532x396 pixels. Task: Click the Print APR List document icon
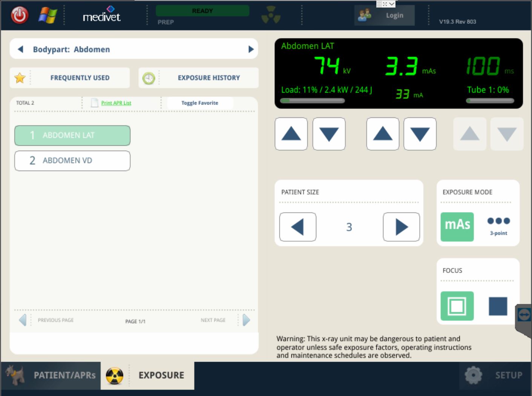[95, 103]
